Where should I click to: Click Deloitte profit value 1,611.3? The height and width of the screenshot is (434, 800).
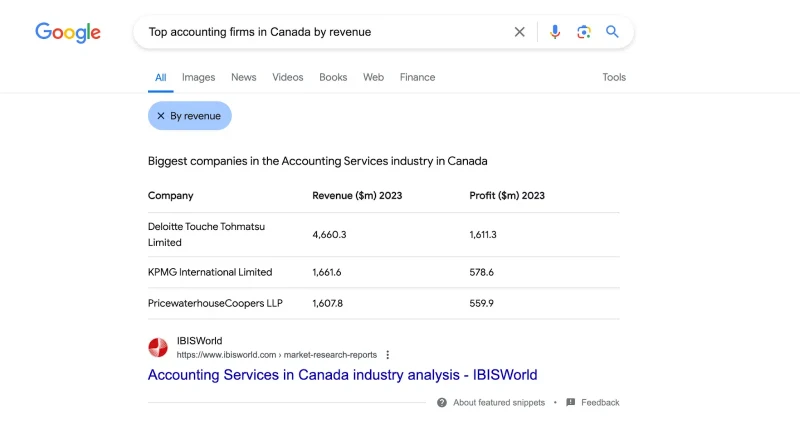tap(483, 235)
